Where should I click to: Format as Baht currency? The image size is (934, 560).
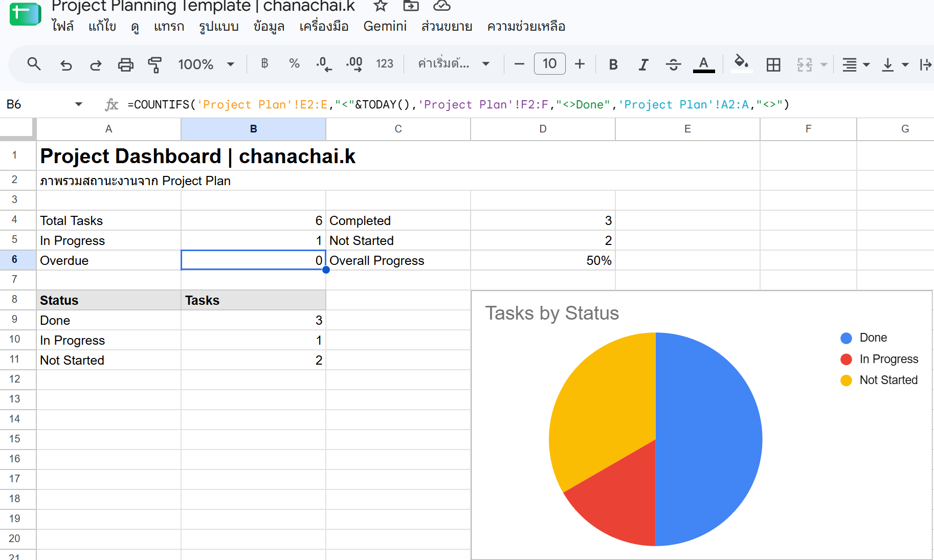pos(264,64)
